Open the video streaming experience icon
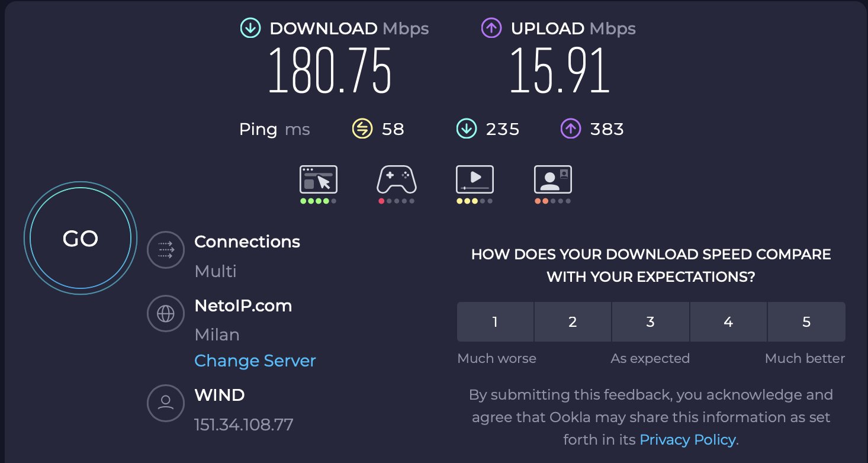868x463 pixels. pyautogui.click(x=475, y=179)
